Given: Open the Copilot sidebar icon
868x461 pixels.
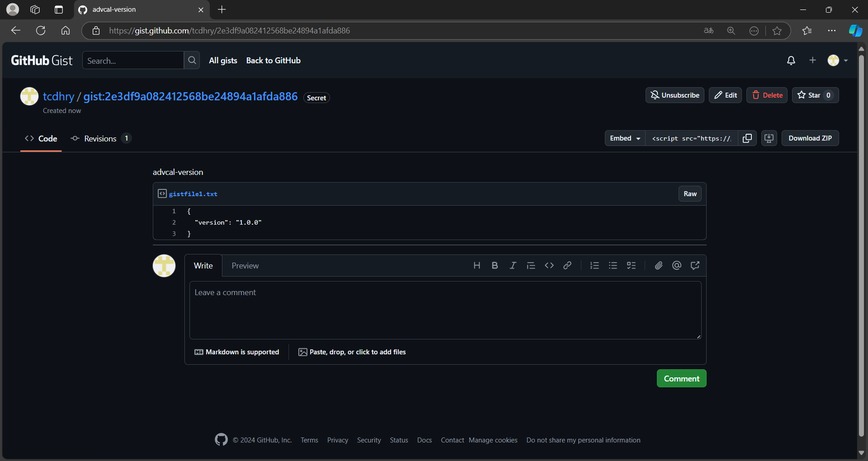Looking at the screenshot, I should coord(855,31).
